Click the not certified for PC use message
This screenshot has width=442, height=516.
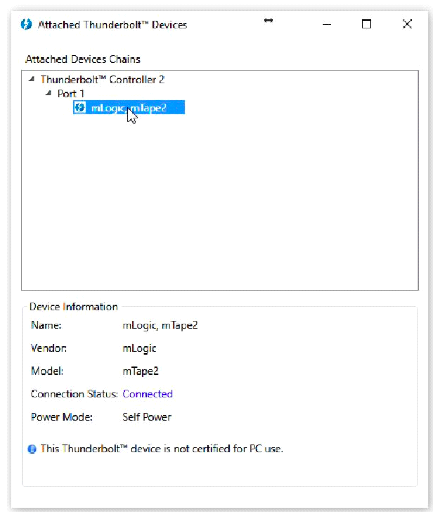[x=162, y=449]
